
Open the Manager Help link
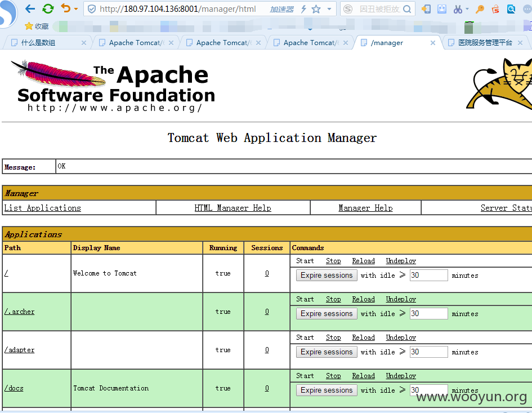tap(365, 208)
